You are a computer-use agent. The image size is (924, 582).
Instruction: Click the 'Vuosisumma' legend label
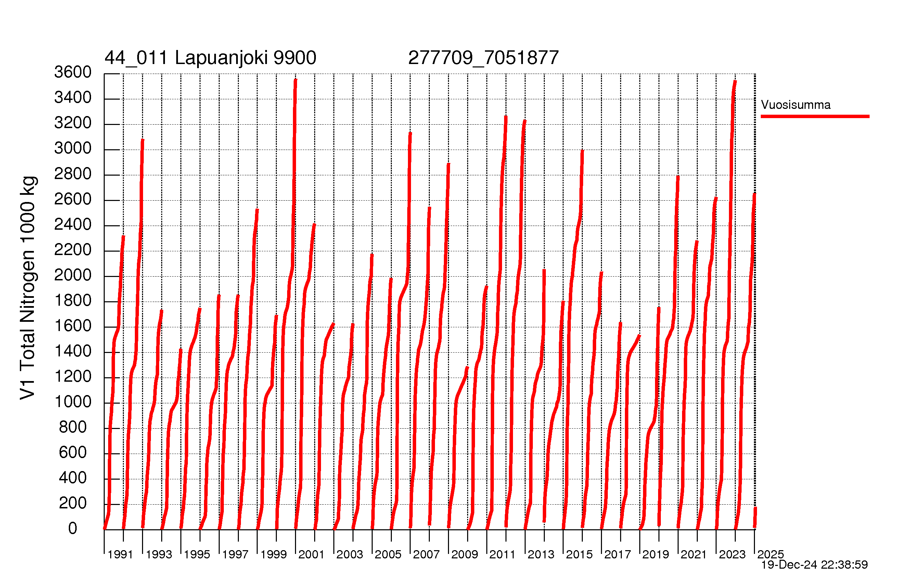[795, 105]
